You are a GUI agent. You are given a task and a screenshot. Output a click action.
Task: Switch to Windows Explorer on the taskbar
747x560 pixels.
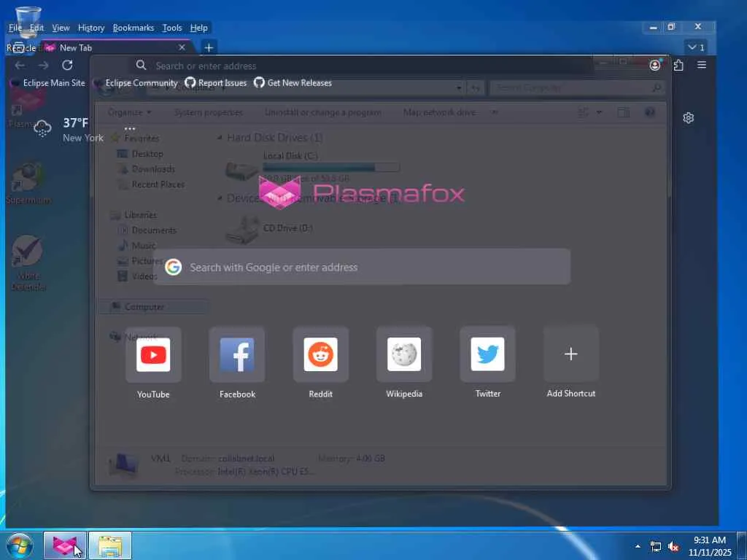(110, 545)
